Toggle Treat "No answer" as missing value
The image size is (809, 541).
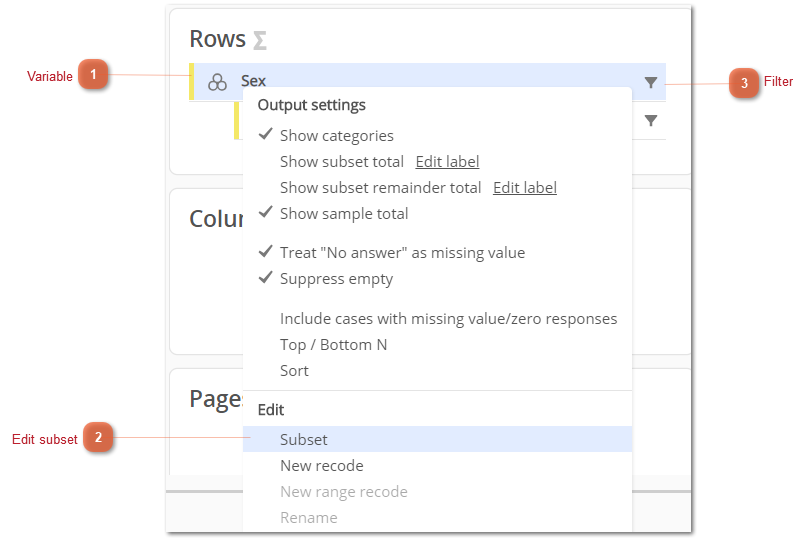pyautogui.click(x=402, y=253)
